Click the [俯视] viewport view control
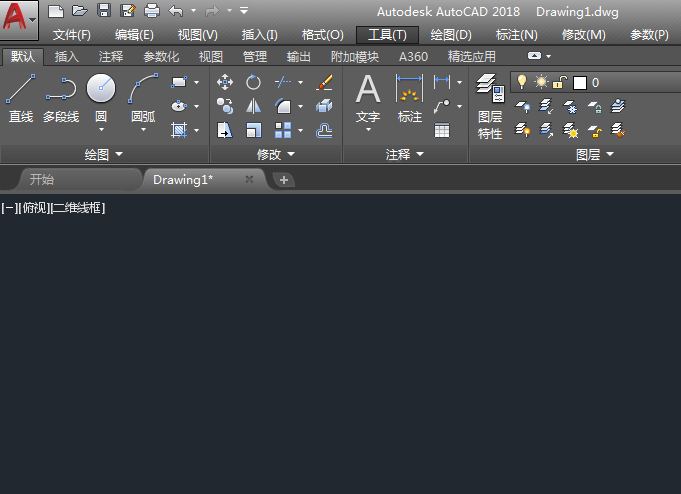The height and width of the screenshot is (494, 681). 36,208
